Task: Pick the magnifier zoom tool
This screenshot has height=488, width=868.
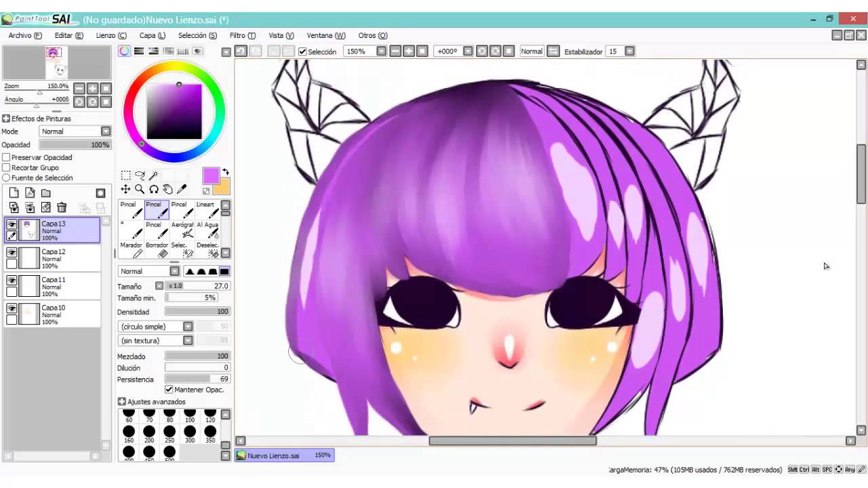Action: click(140, 189)
